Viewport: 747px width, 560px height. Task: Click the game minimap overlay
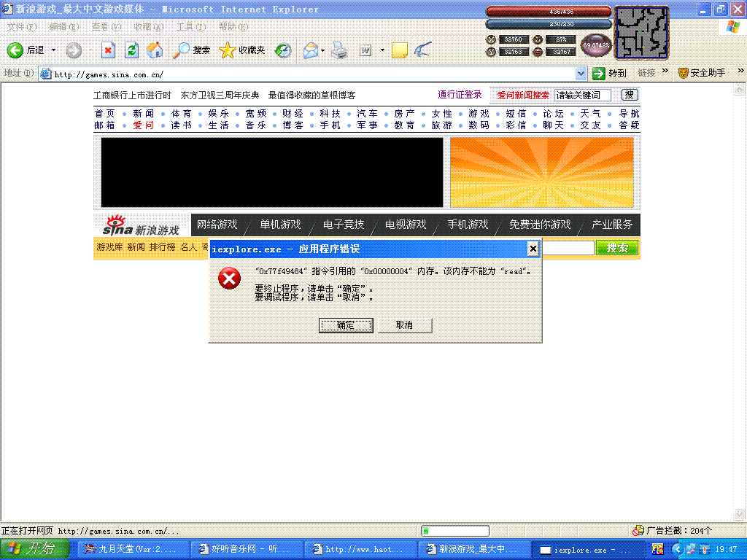point(641,32)
